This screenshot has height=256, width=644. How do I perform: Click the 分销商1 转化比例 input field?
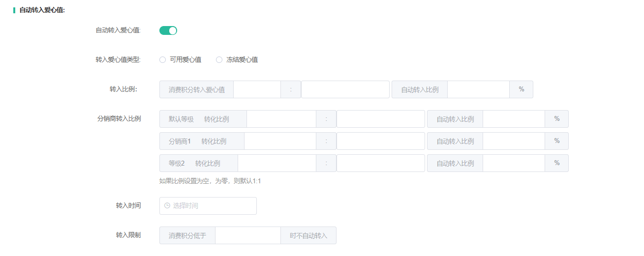(280, 141)
